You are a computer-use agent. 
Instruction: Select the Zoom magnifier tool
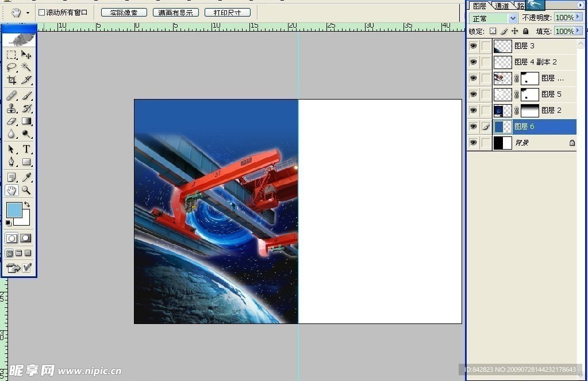26,190
